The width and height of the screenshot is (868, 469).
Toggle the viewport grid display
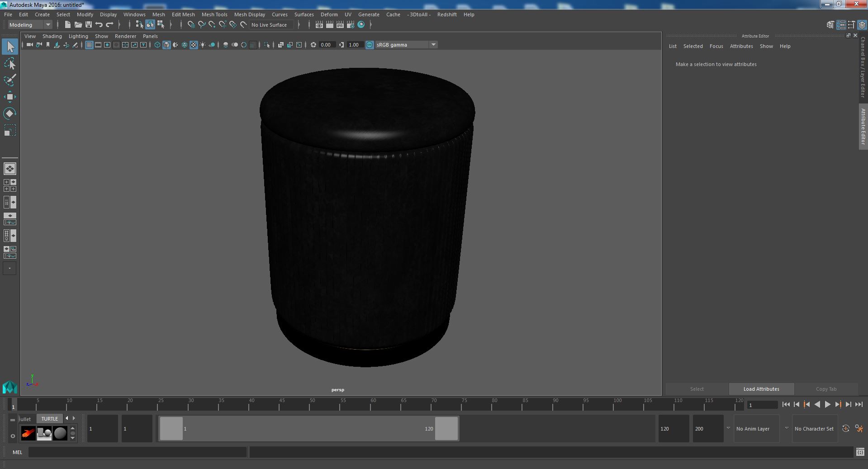pyautogui.click(x=89, y=45)
